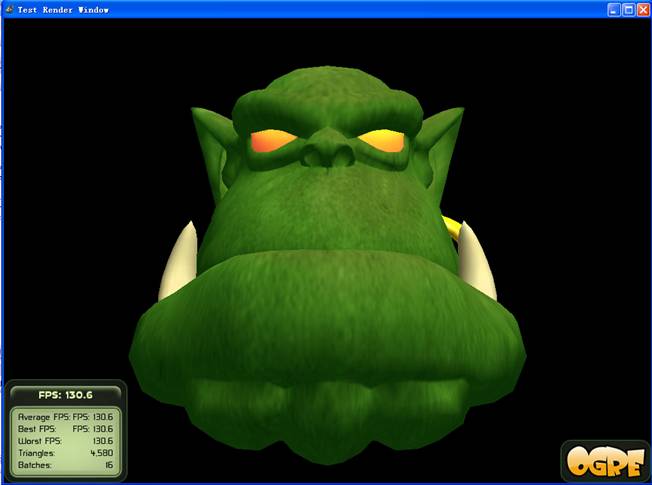The image size is (652, 485).
Task: Maximize the Test Render Window
Action: click(x=629, y=10)
